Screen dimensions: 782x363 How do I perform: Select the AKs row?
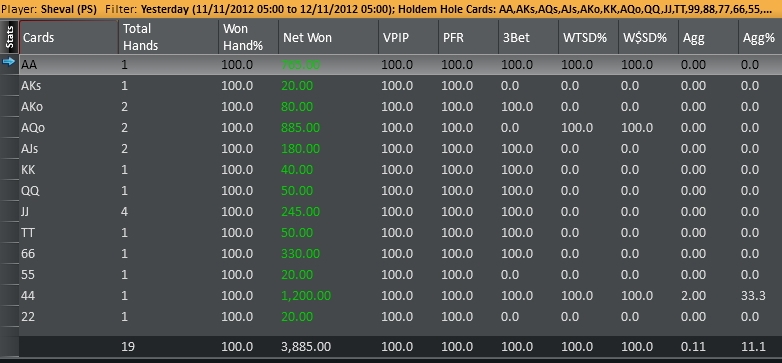pos(400,86)
